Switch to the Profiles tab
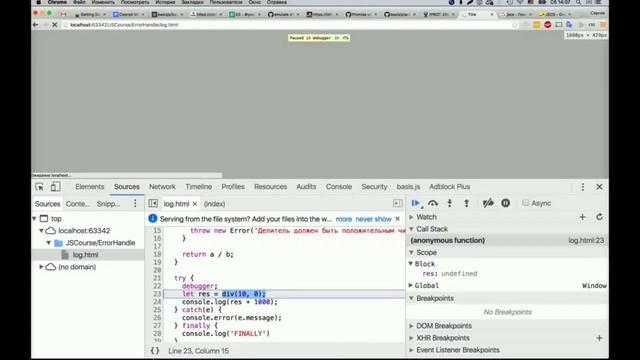The width and height of the screenshot is (640, 360). coord(233,187)
